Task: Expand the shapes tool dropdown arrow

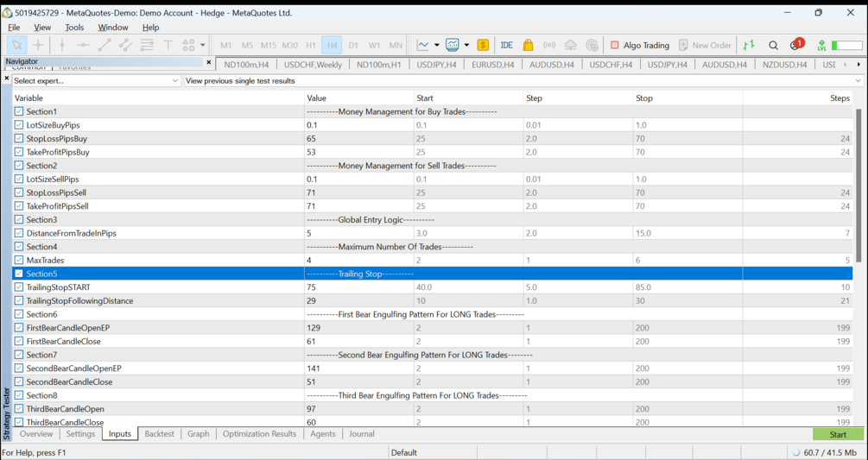Action: [x=203, y=46]
